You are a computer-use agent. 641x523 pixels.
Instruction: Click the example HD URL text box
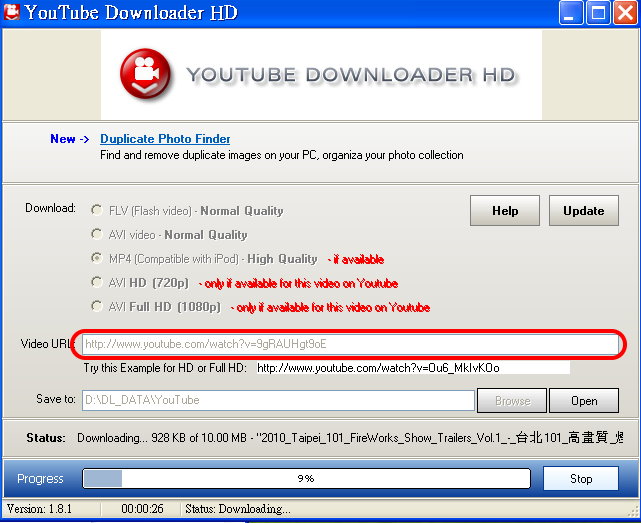413,368
